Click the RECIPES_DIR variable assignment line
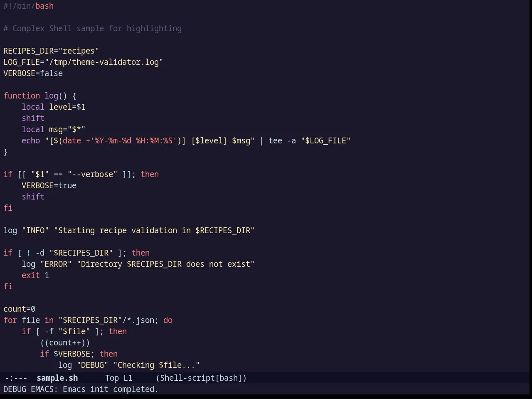532x399 pixels. (51, 51)
